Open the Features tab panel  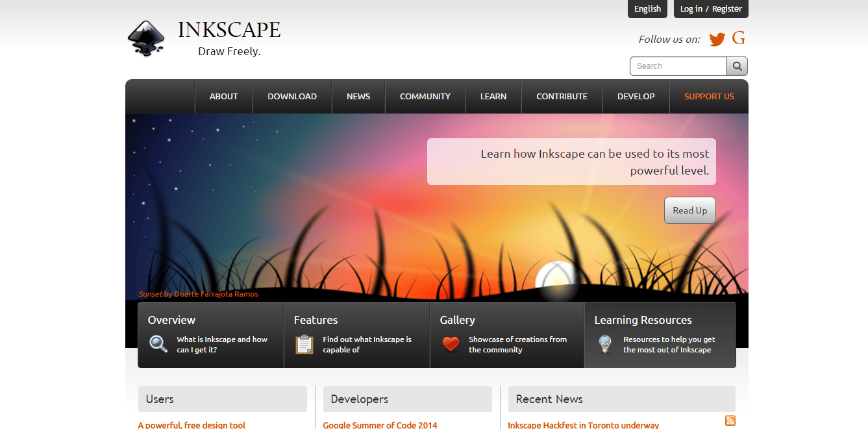356,335
